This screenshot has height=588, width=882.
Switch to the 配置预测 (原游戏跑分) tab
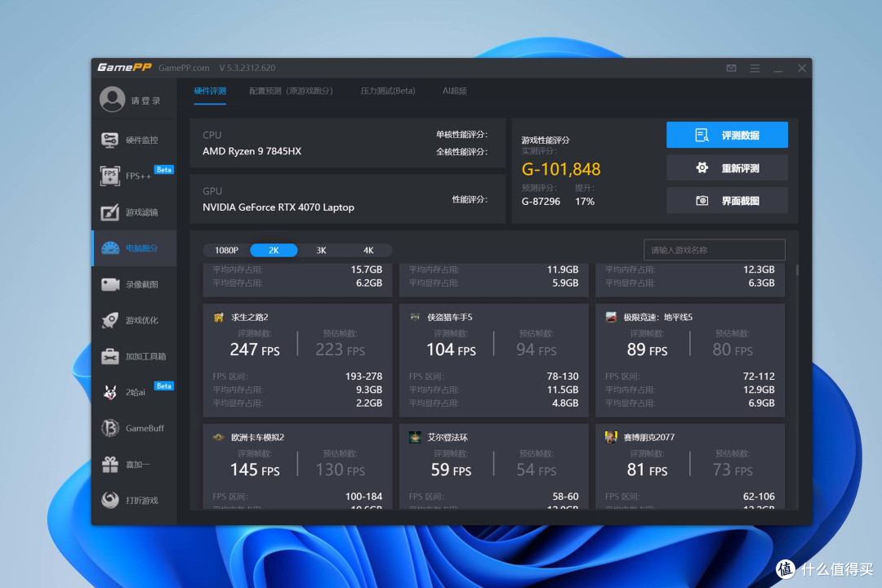291,91
